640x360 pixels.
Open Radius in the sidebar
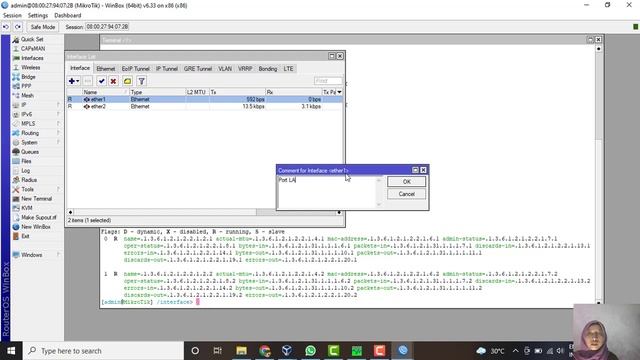click(x=29, y=180)
